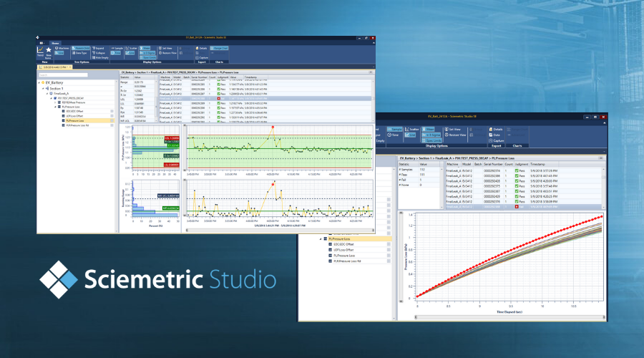The image size is (644, 358).
Task: Click Set View in the left window ribbon
Action: tap(168, 48)
